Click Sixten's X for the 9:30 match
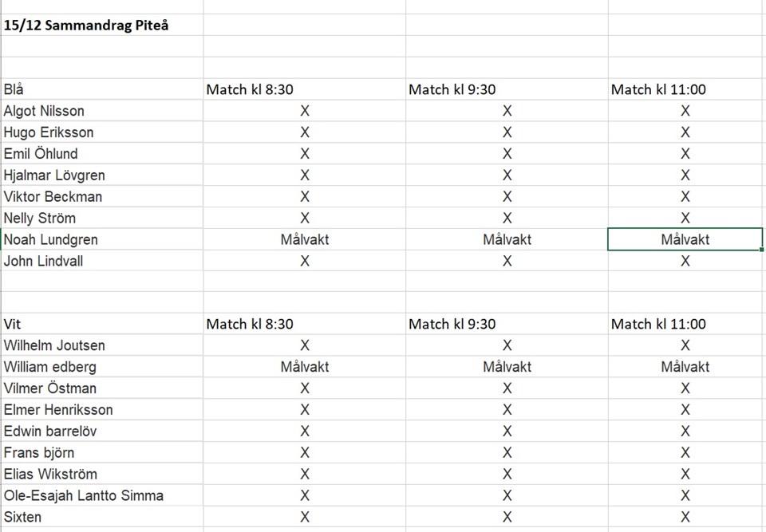 507,517
